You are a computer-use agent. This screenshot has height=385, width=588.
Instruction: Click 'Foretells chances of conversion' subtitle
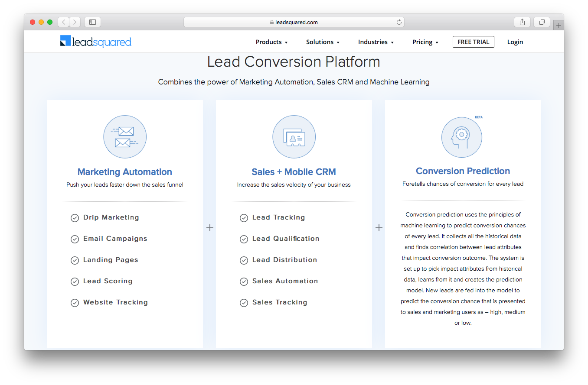point(463,184)
